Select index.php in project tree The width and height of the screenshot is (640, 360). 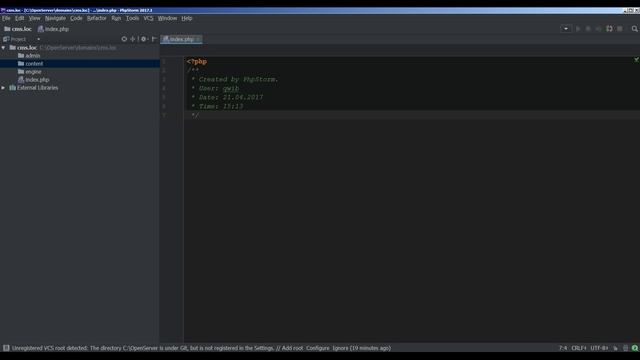(x=33, y=80)
